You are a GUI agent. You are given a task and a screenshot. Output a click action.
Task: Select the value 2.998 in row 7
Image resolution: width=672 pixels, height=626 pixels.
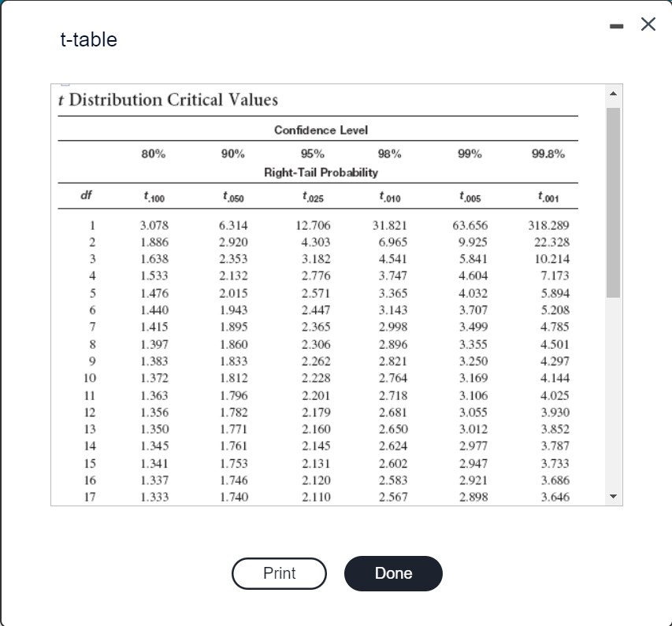click(x=393, y=327)
